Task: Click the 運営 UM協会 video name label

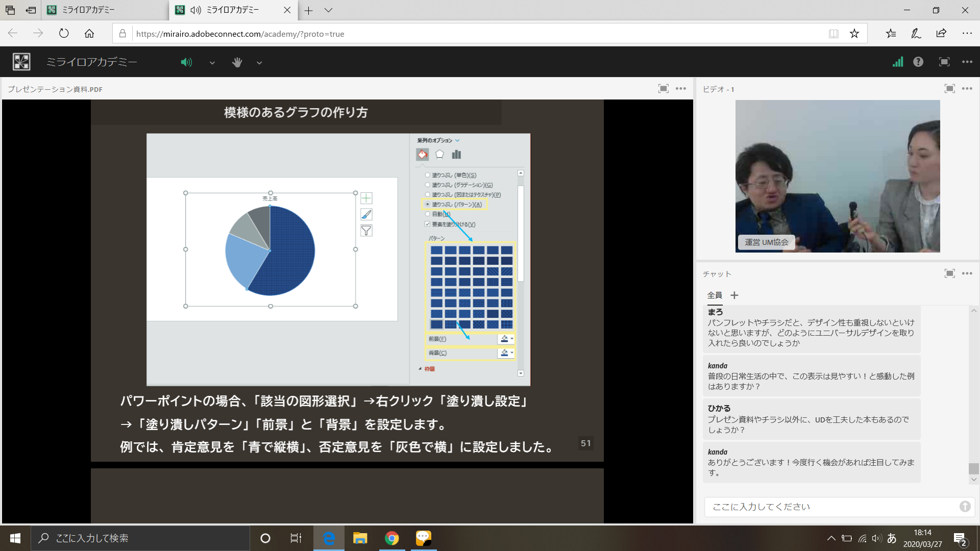Action: [x=766, y=242]
